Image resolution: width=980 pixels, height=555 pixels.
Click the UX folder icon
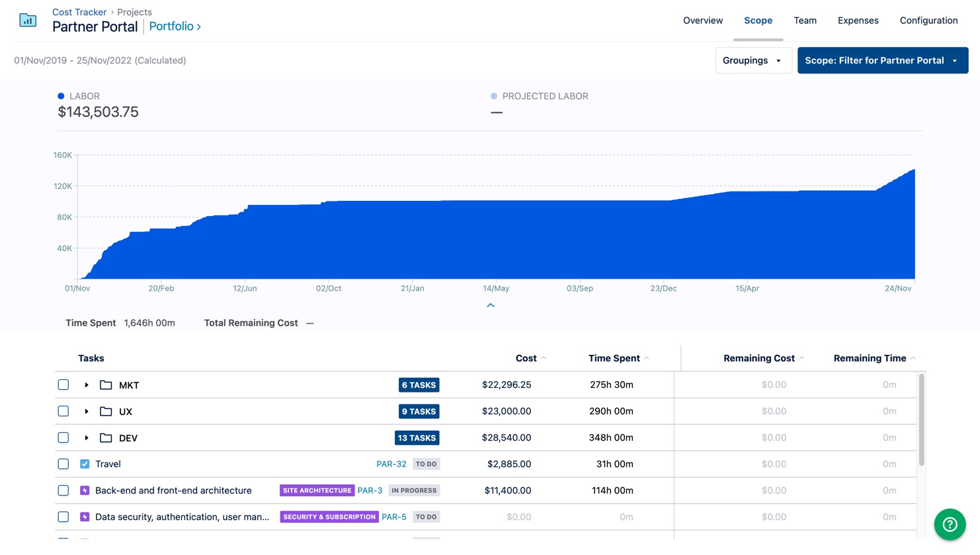click(106, 412)
